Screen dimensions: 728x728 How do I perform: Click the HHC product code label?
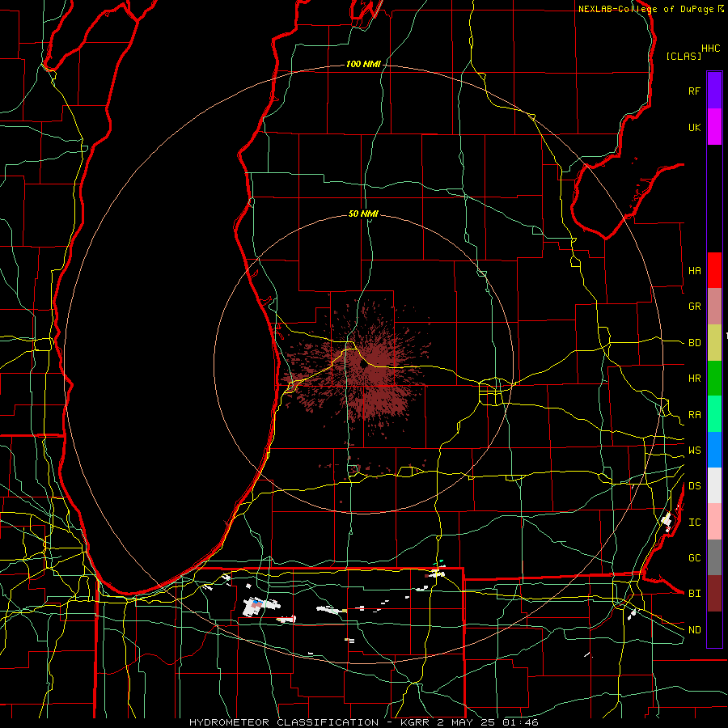[x=710, y=49]
